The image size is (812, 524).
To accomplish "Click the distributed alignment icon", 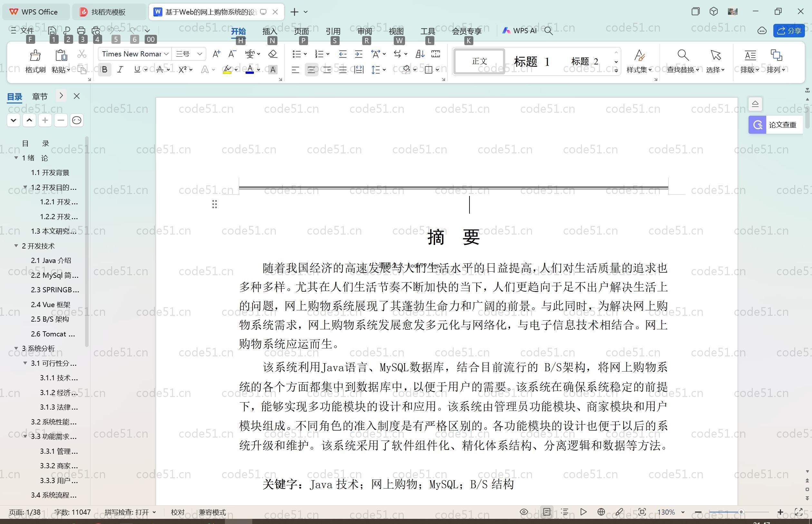I will tap(359, 70).
